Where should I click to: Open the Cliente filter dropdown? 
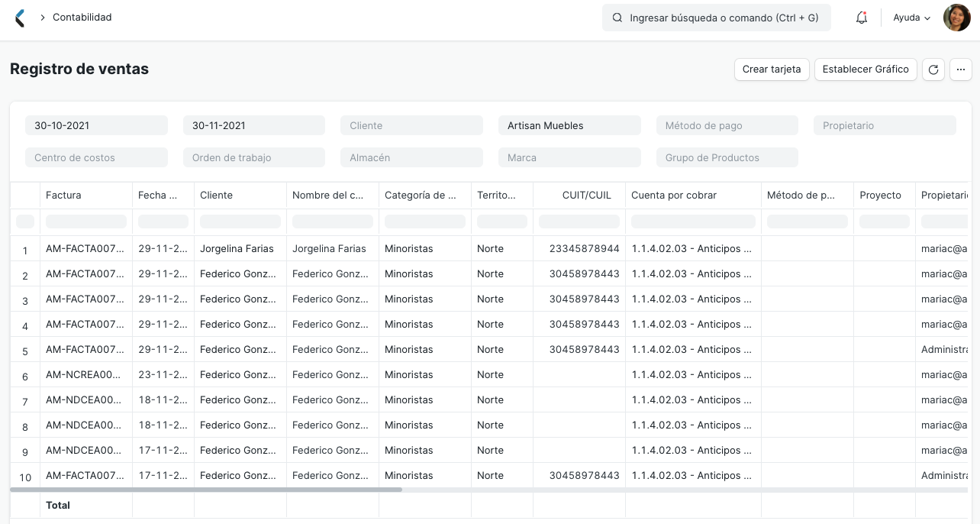coord(411,125)
